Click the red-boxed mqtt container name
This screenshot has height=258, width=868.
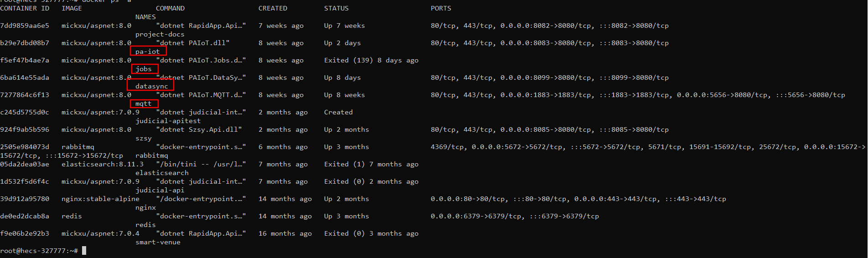click(144, 103)
